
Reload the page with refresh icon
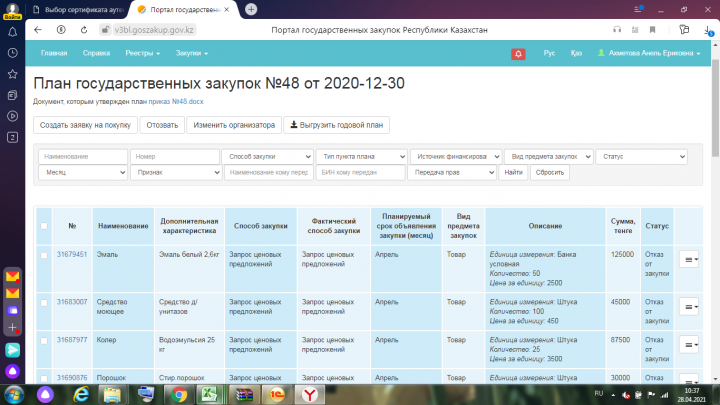pos(84,30)
